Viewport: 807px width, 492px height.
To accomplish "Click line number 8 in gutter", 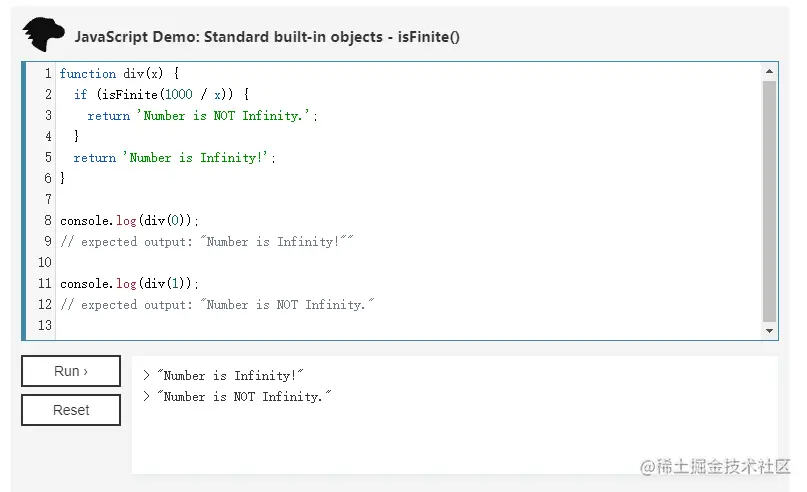I will (x=47, y=221).
